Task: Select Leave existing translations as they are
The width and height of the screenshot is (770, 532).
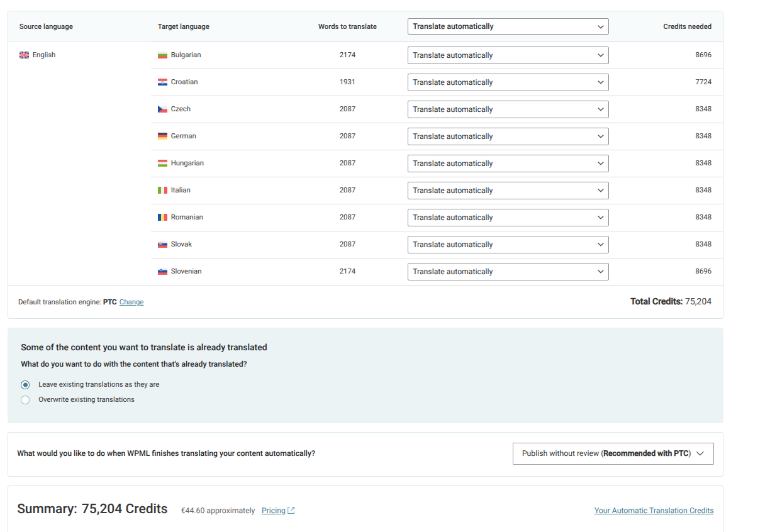Action: point(25,385)
